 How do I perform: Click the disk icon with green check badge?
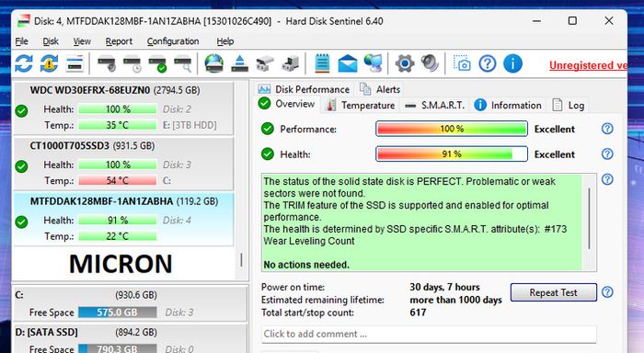tap(157, 64)
